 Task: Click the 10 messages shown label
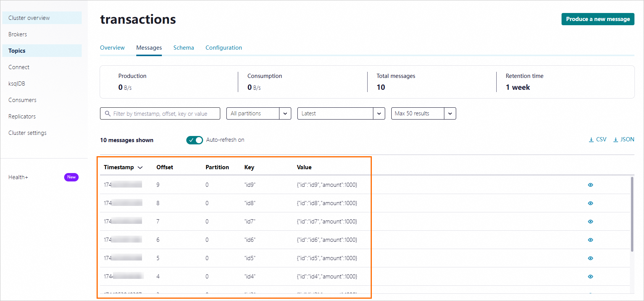pyautogui.click(x=127, y=140)
